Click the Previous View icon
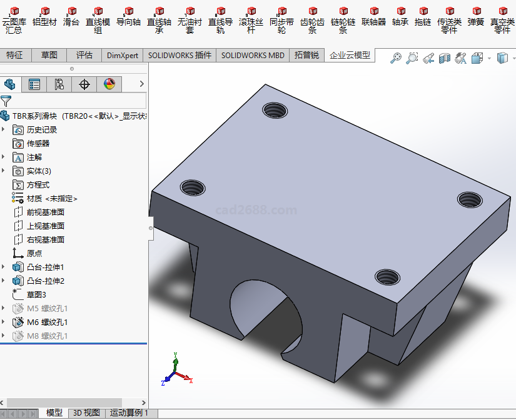 (428, 58)
